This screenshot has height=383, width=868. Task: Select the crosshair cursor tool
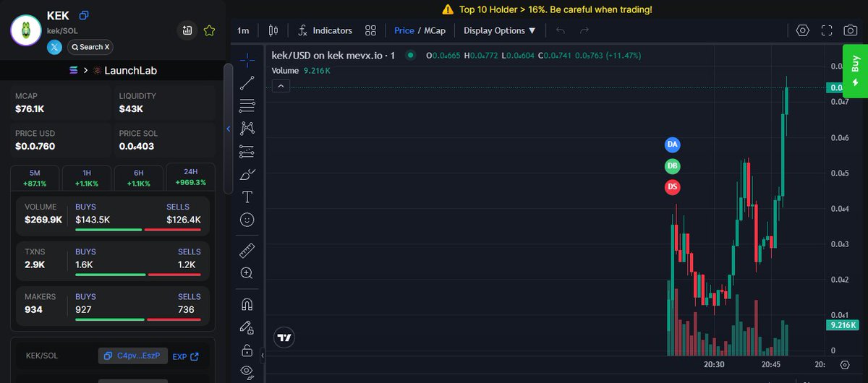tap(247, 59)
